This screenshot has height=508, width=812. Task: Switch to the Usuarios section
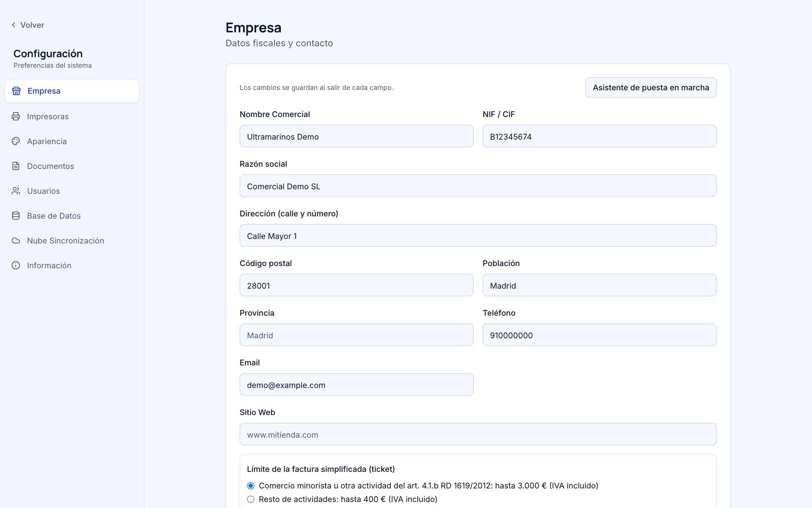click(72, 191)
